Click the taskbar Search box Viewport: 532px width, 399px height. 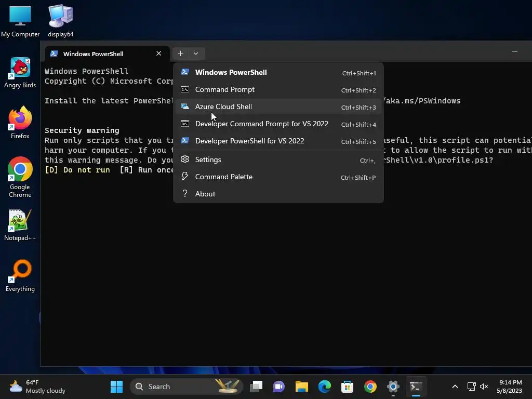pyautogui.click(x=187, y=387)
